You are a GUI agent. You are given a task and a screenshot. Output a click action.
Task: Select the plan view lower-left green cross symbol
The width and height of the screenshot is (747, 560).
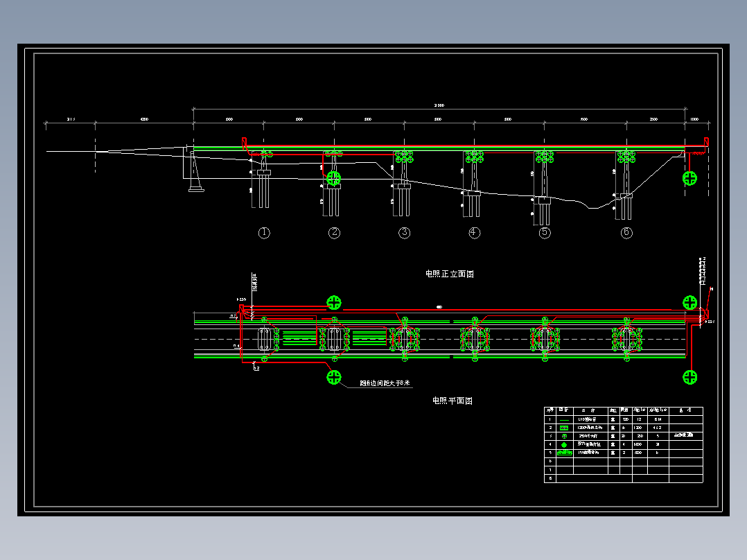point(334,378)
